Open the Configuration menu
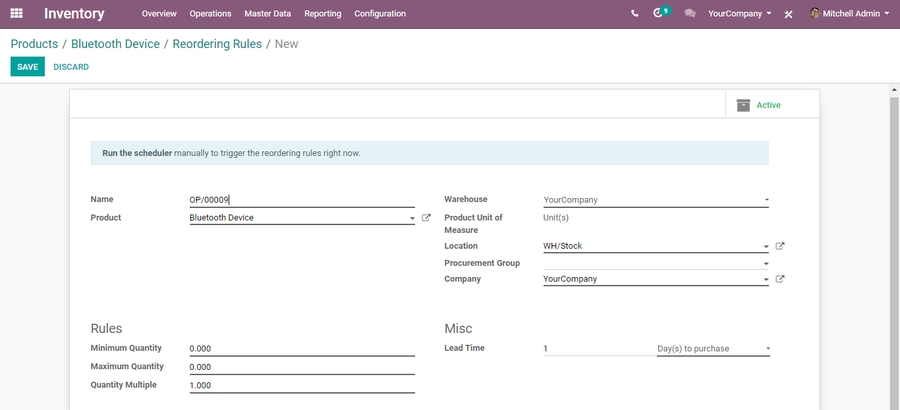900x410 pixels. (x=380, y=14)
